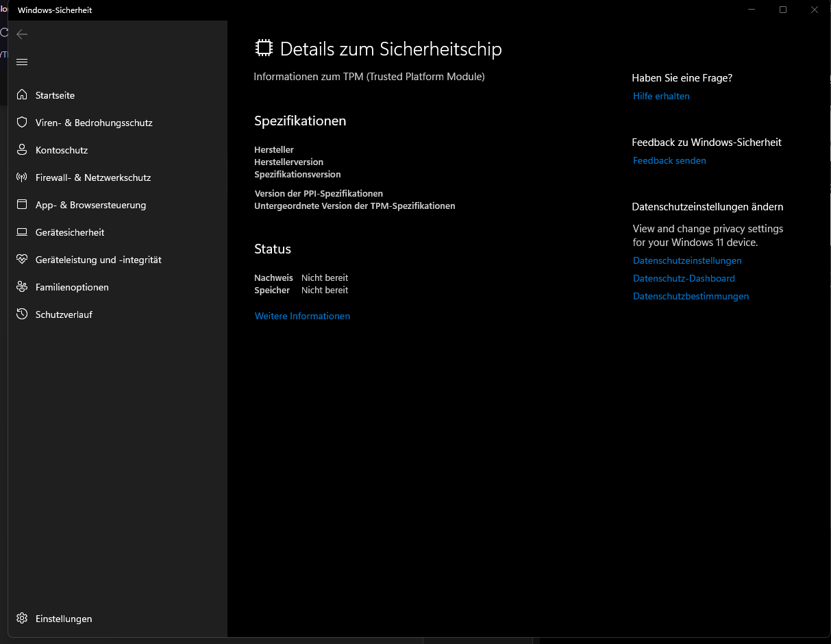The image size is (831, 644).
Task: Click the Firewall- & Netzwerkschutz antenna icon
Action: point(22,177)
